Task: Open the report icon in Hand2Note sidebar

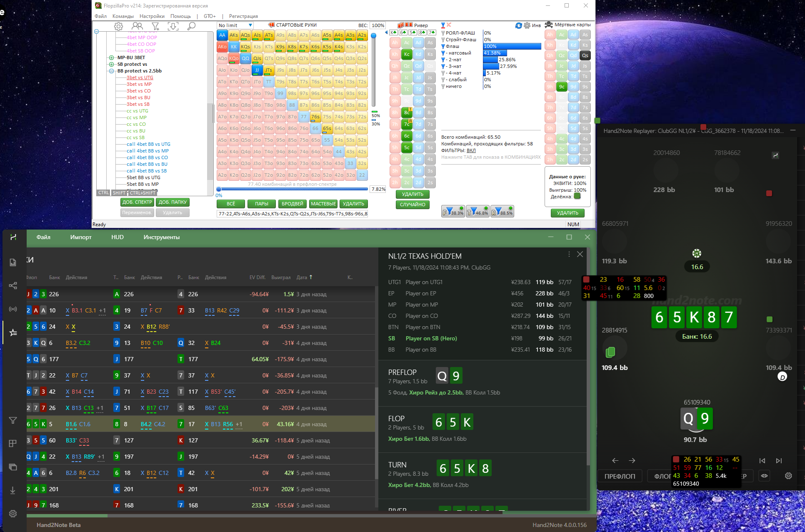Action: [13, 262]
